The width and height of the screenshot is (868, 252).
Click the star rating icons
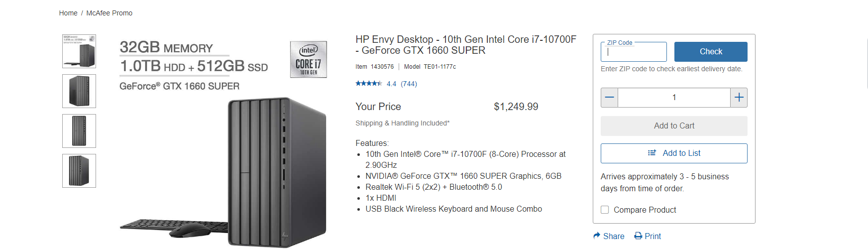point(369,84)
